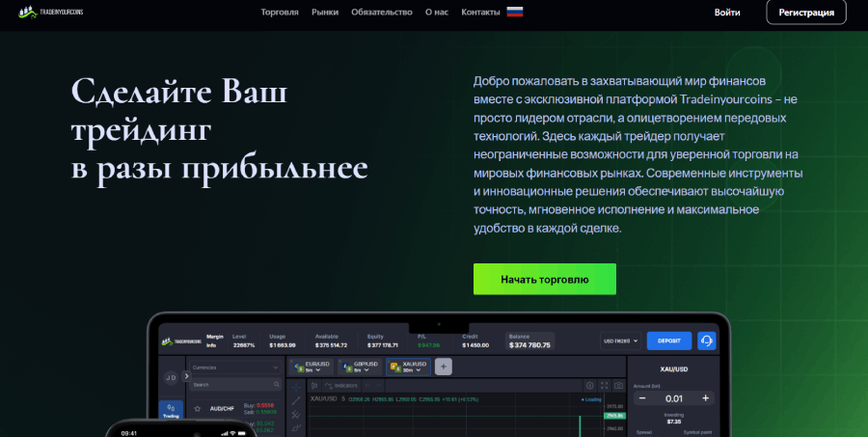868x437 pixels.
Task: Click the Войти login link
Action: tap(727, 13)
